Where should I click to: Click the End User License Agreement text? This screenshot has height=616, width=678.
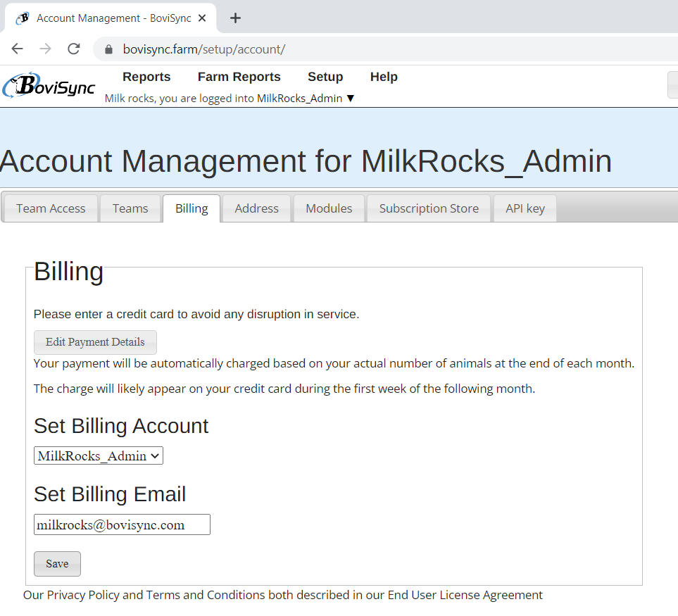click(465, 596)
